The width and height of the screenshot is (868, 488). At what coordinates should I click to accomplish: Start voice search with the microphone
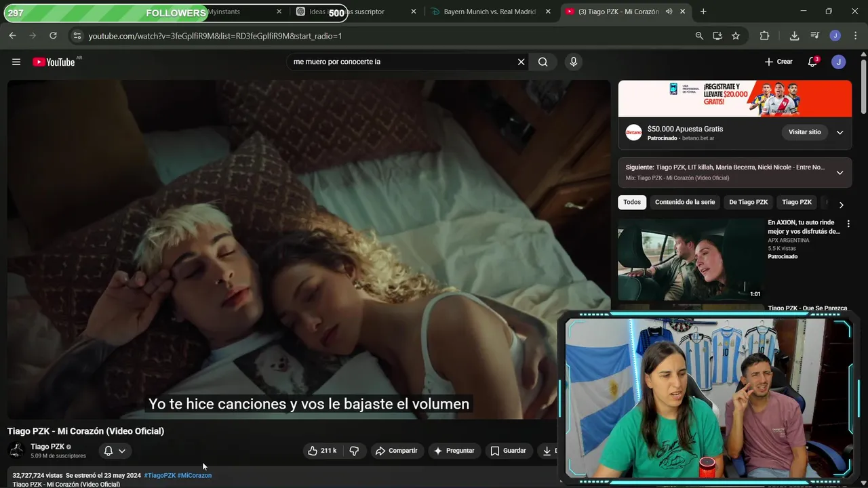[574, 62]
